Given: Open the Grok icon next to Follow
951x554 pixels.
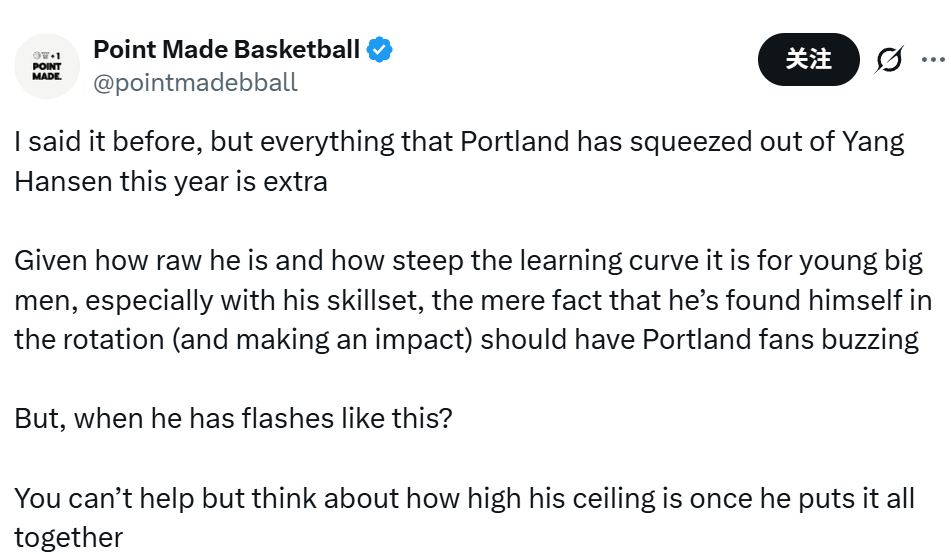Looking at the screenshot, I should 889,60.
